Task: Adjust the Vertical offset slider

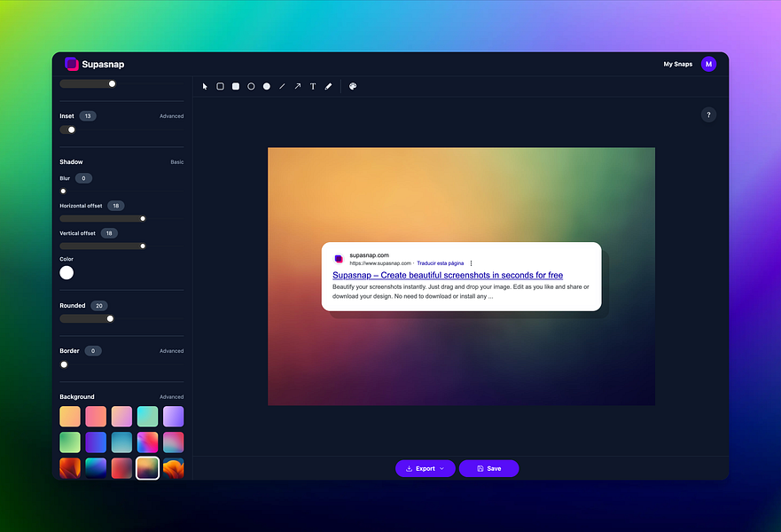Action: tap(121, 246)
